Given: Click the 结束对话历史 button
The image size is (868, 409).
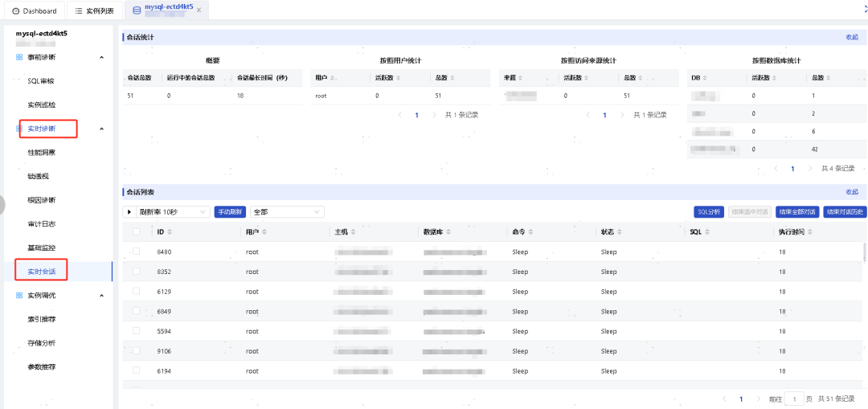Looking at the screenshot, I should point(845,212).
